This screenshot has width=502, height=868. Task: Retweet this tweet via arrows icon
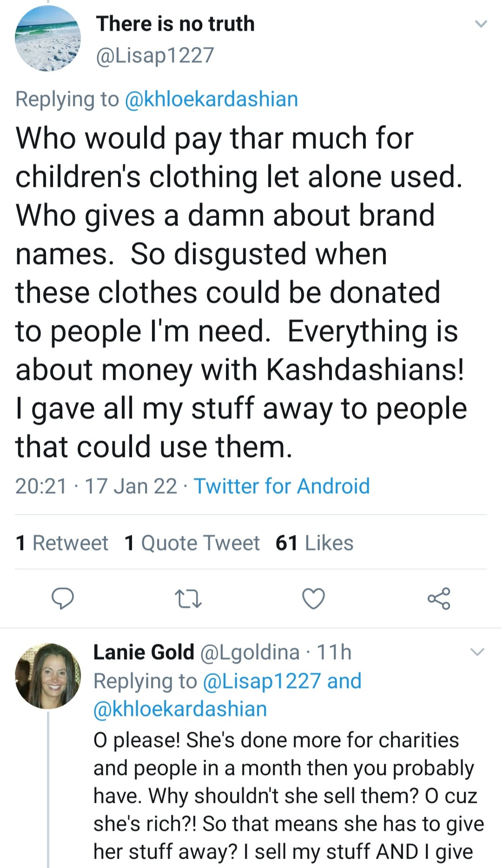click(188, 599)
